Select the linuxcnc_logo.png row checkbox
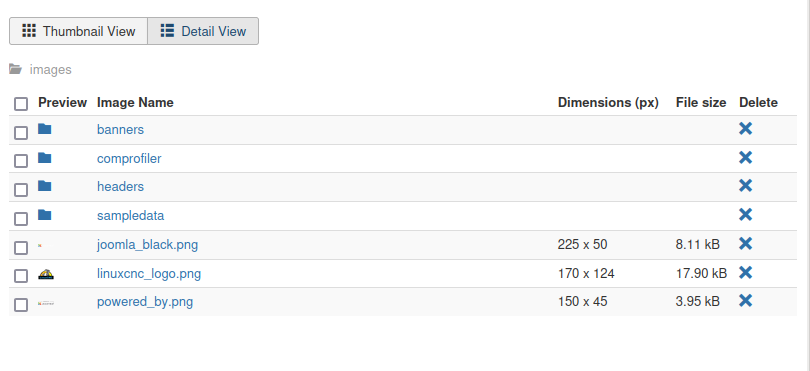Viewport: 810px width, 371px height. tap(21, 276)
